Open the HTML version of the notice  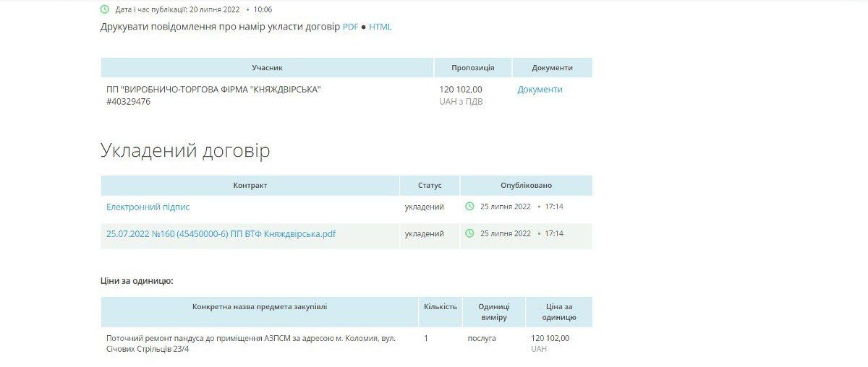380,27
